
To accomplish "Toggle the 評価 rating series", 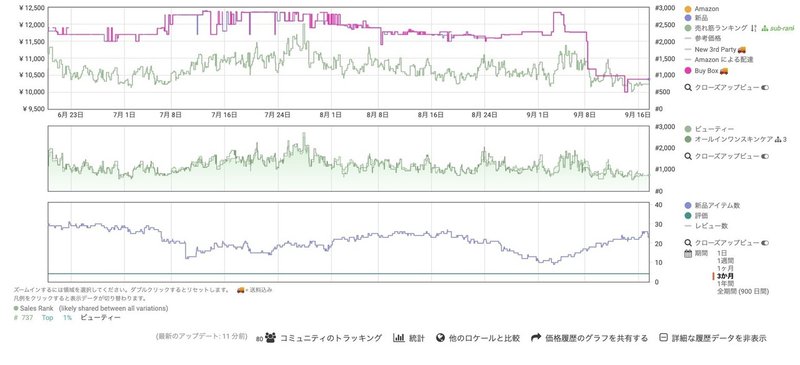I will pos(696,216).
